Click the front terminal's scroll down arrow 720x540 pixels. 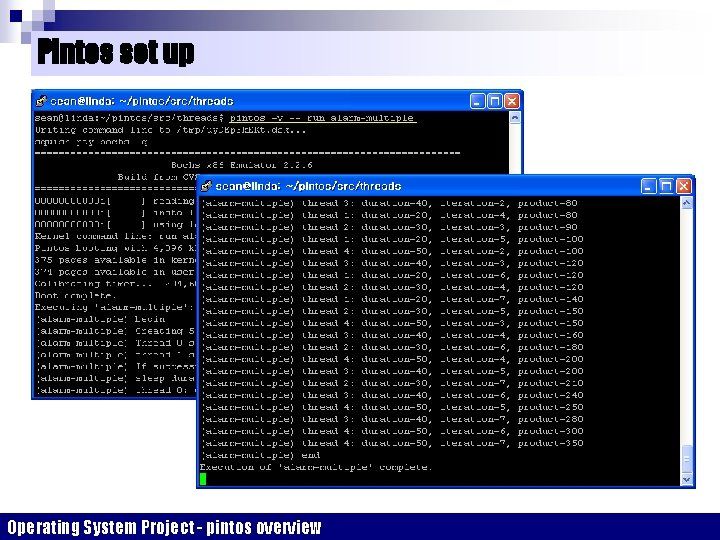(686, 480)
